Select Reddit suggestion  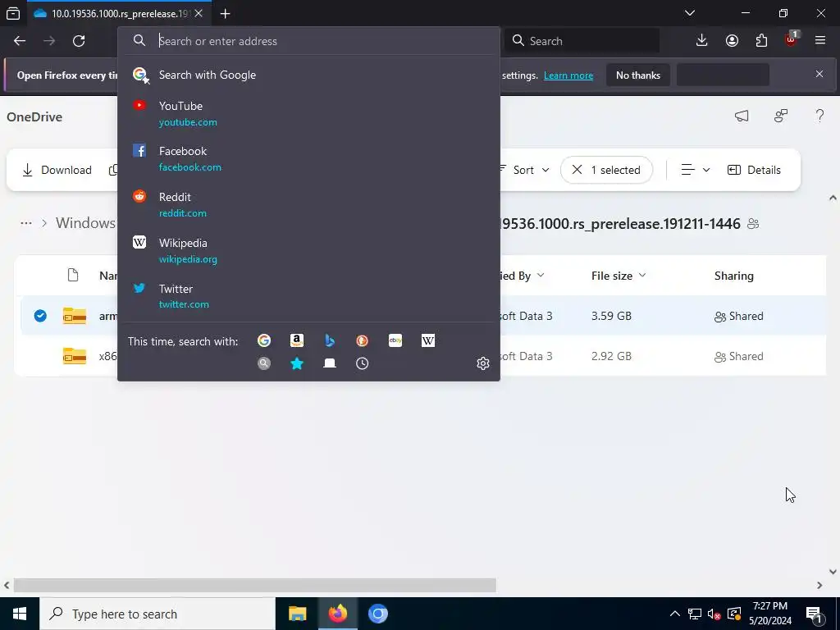[308, 204]
